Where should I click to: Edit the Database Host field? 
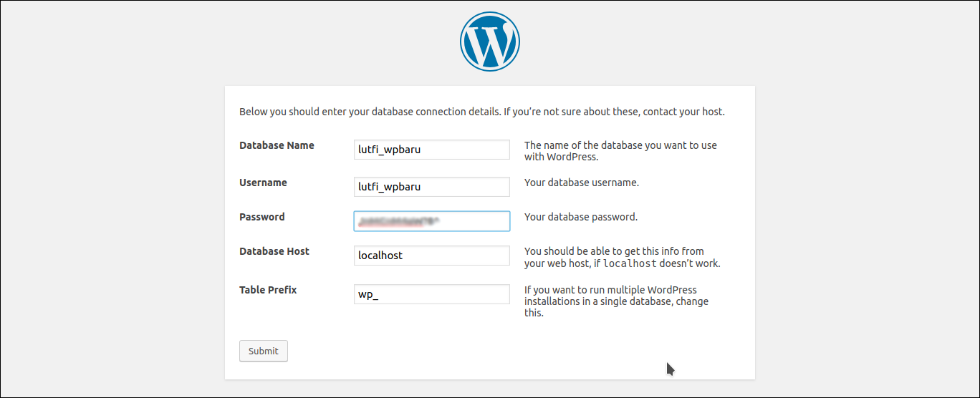432,256
